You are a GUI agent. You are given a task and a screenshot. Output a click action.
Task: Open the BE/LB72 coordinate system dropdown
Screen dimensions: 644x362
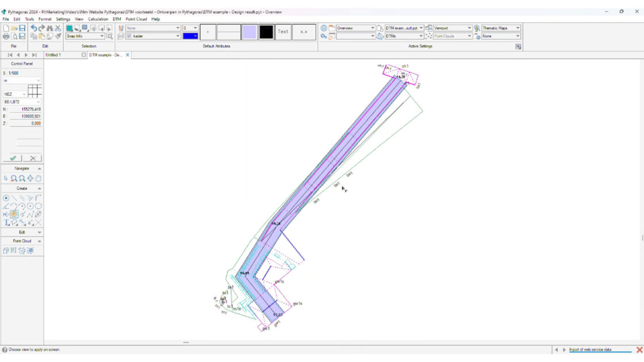pos(22,102)
